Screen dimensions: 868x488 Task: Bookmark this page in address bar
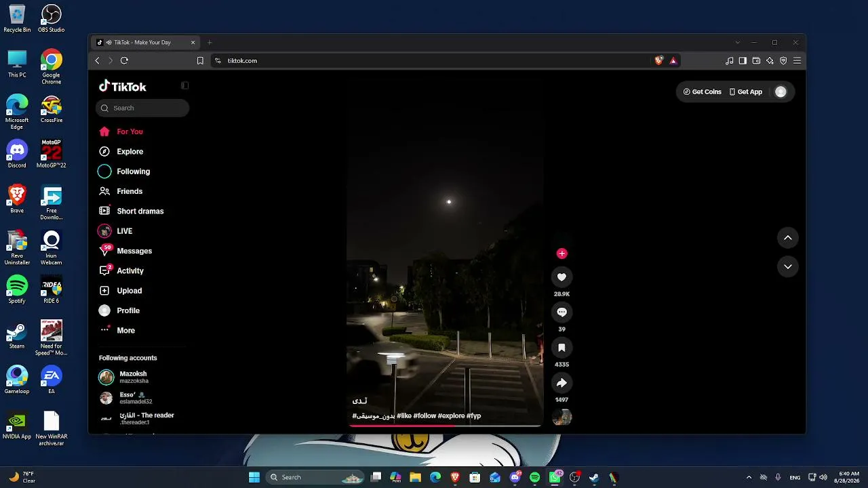pyautogui.click(x=200, y=60)
